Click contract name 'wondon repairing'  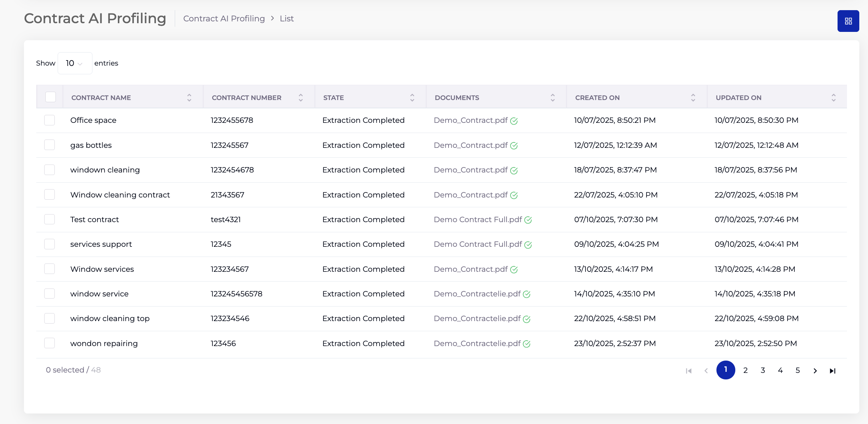click(104, 343)
